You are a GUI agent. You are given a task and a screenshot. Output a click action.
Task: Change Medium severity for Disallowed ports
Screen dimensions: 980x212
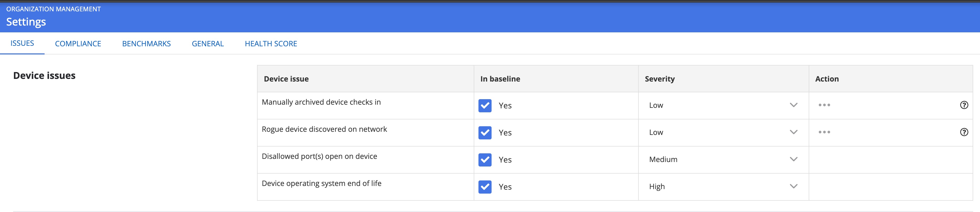click(723, 159)
